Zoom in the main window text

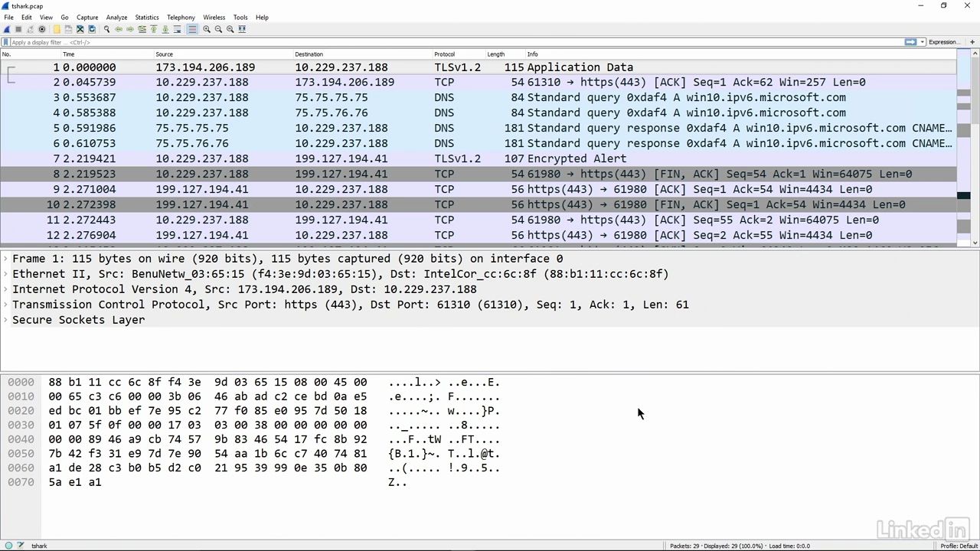point(207,29)
